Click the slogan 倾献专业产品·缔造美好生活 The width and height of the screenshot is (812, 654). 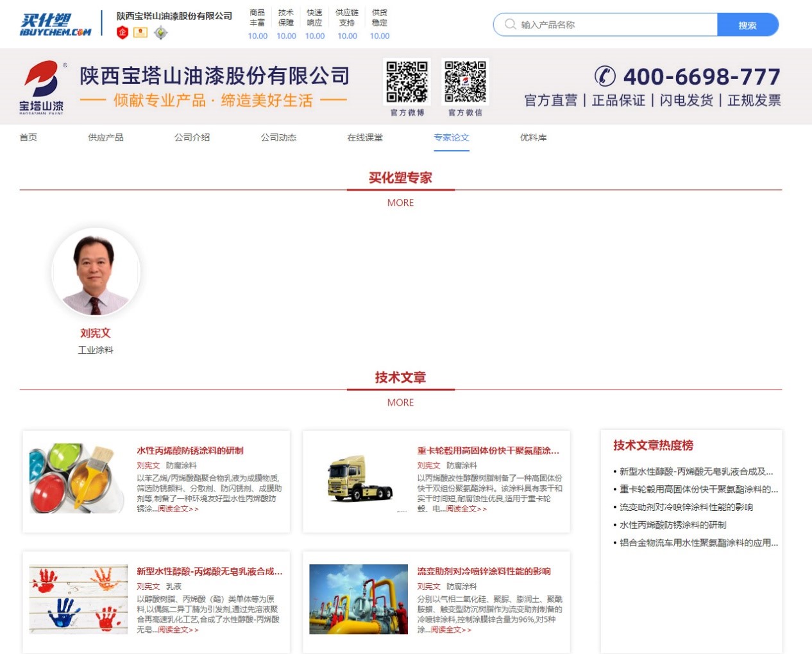tap(214, 100)
